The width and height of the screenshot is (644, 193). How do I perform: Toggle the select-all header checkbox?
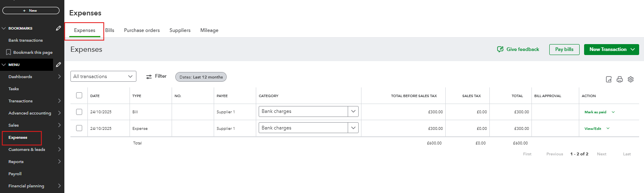(x=79, y=95)
